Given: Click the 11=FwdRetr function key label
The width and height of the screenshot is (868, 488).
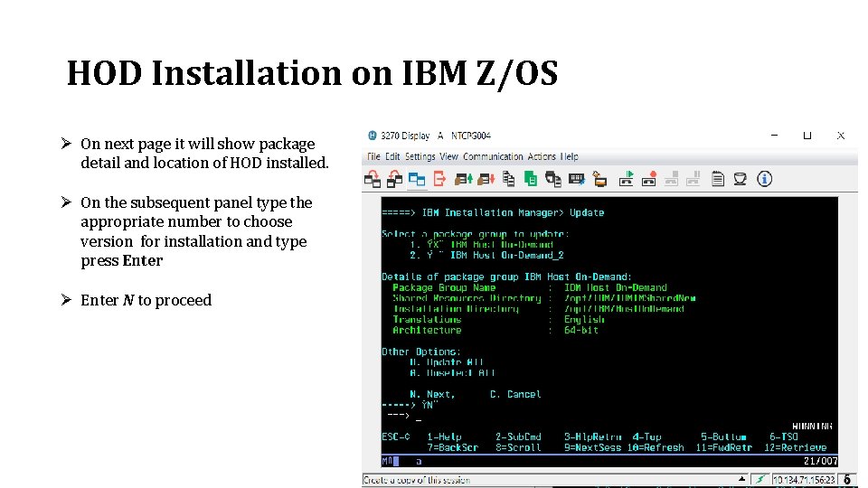Looking at the screenshot, I should tap(723, 447).
